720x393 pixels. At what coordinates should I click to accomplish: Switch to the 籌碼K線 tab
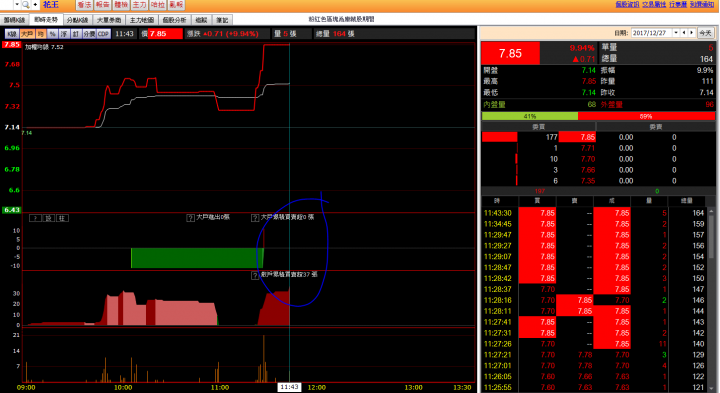tap(14, 20)
